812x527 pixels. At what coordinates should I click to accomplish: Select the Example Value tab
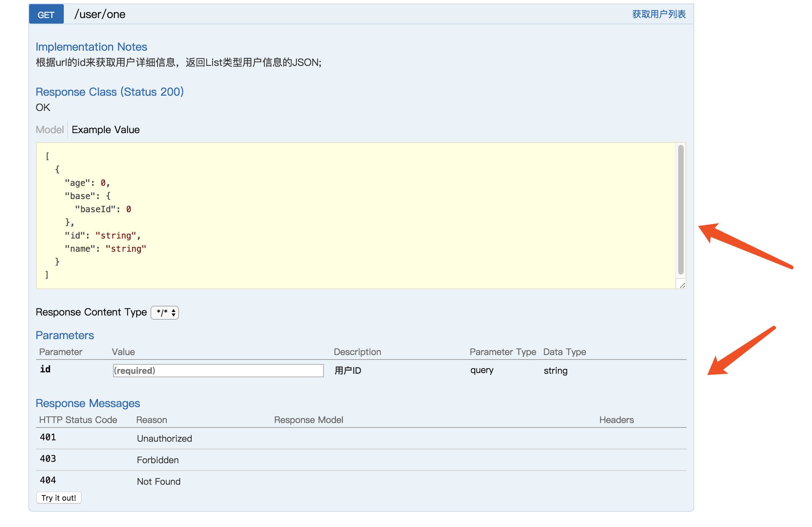106,129
